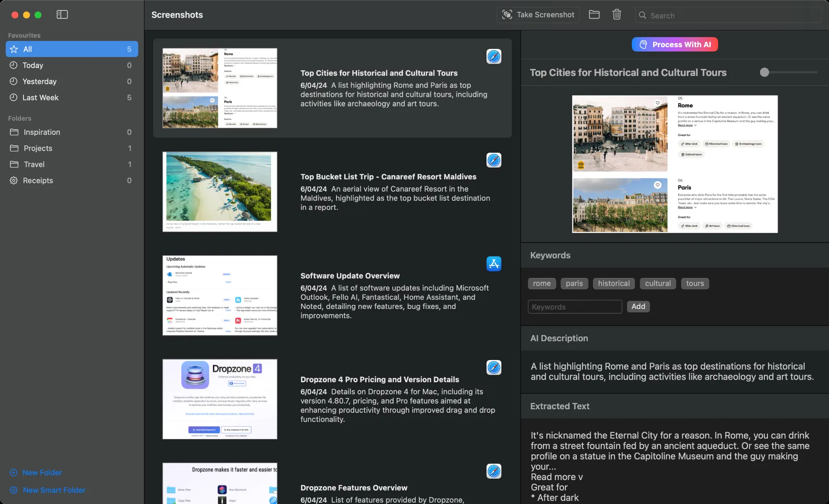Image resolution: width=829 pixels, height=504 pixels.
Task: Select the Maldives resort screenshot thumbnail
Action: pos(219,192)
